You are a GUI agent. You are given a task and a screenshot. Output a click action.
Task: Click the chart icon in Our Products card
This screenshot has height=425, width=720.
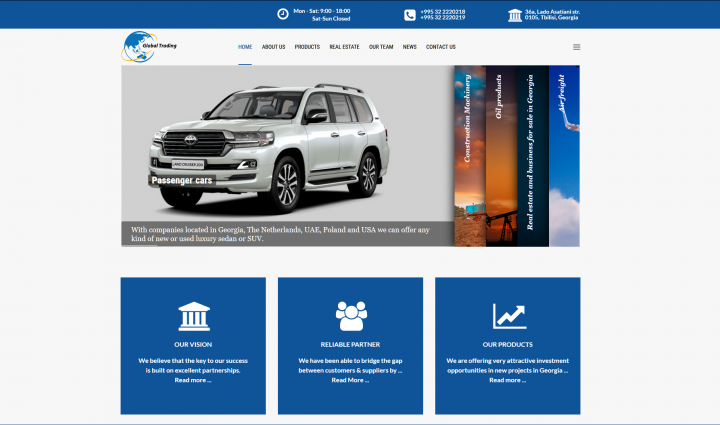[509, 316]
